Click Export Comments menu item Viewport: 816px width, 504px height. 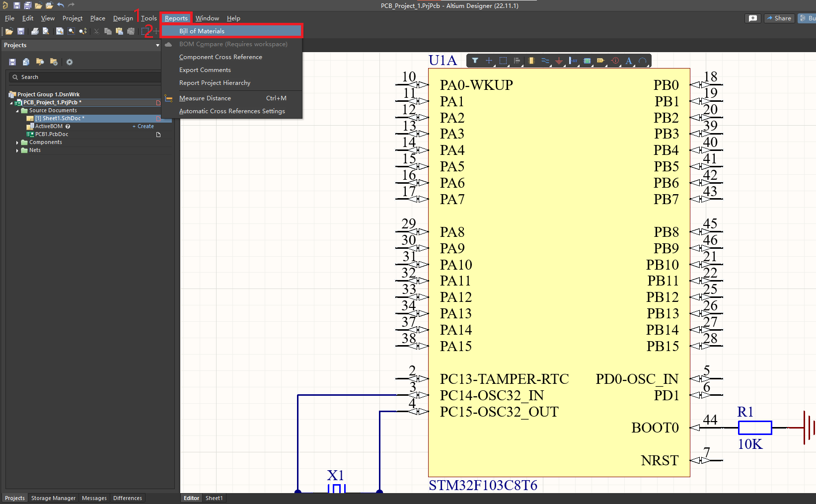point(231,70)
